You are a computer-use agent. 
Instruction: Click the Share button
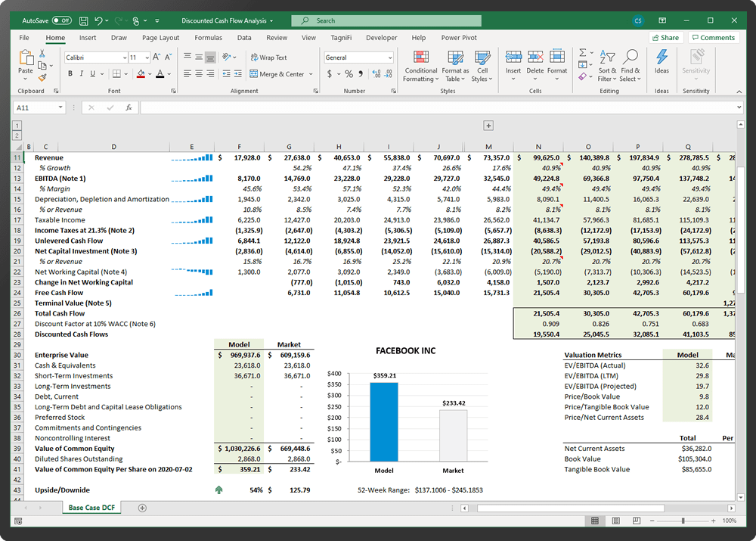(665, 38)
